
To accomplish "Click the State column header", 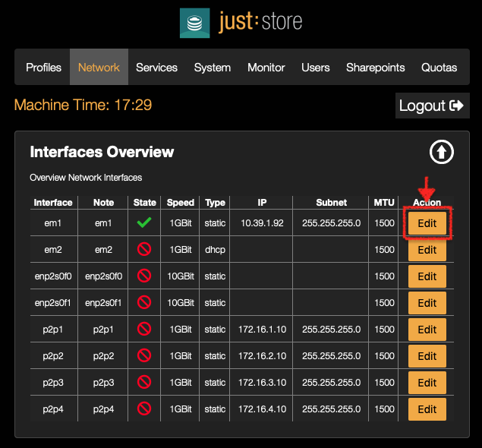I will [144, 202].
